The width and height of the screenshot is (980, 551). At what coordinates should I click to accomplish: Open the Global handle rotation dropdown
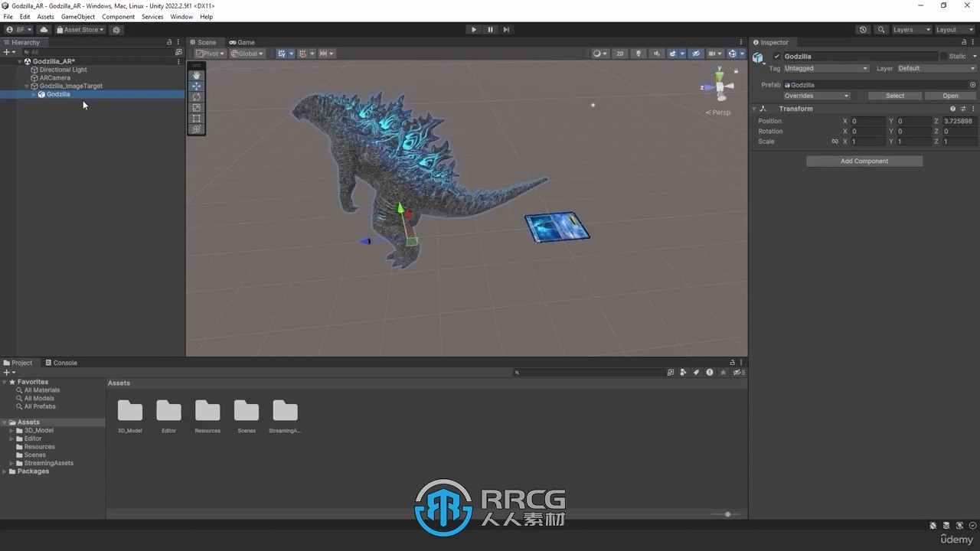247,54
